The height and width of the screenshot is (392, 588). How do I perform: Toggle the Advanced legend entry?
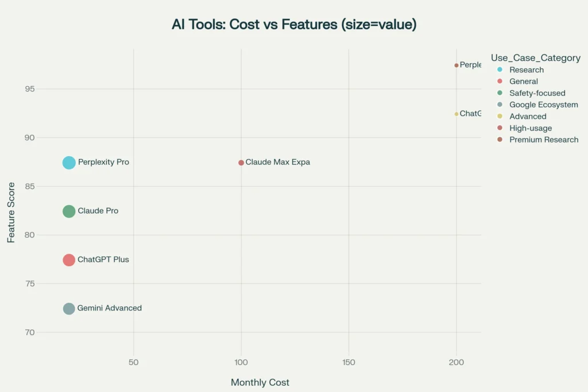pyautogui.click(x=521, y=116)
